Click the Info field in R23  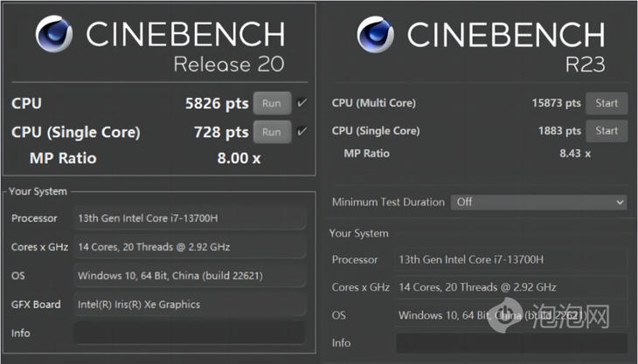(x=511, y=343)
